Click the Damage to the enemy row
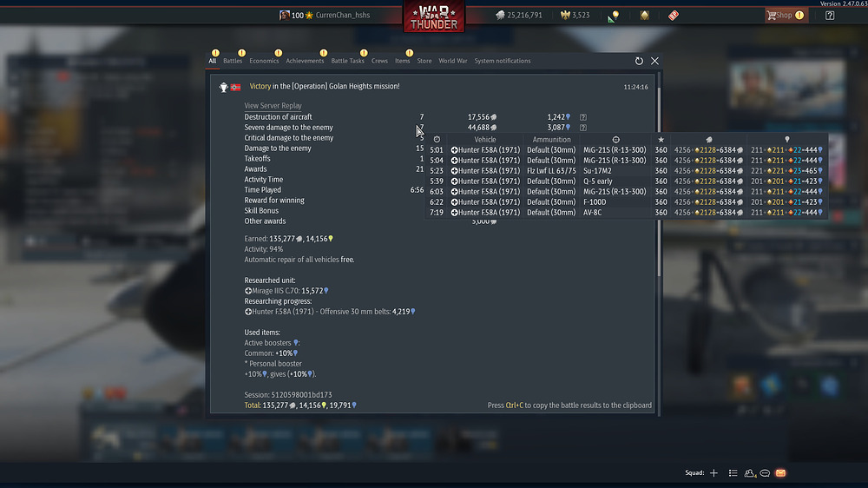This screenshot has width=868, height=488. (334, 148)
